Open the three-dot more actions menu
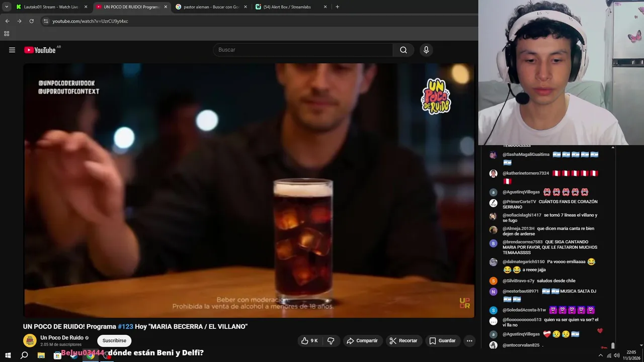Image resolution: width=644 pixels, height=362 pixels. pos(469,340)
